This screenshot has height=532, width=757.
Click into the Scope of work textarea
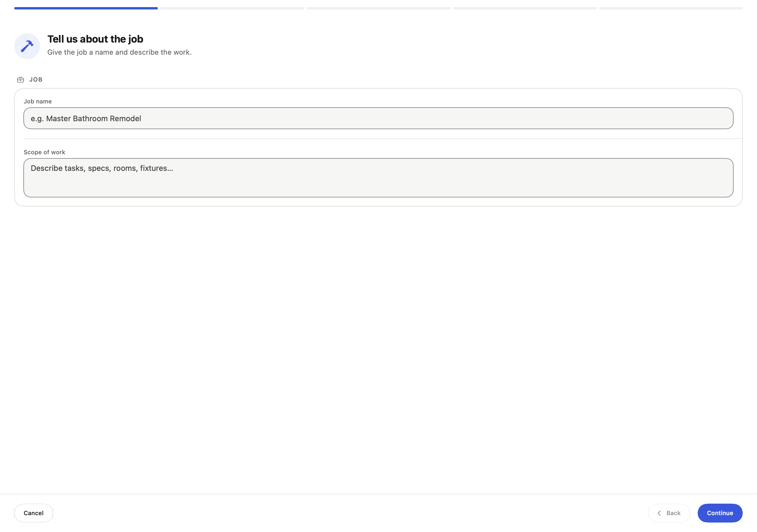[x=378, y=178]
